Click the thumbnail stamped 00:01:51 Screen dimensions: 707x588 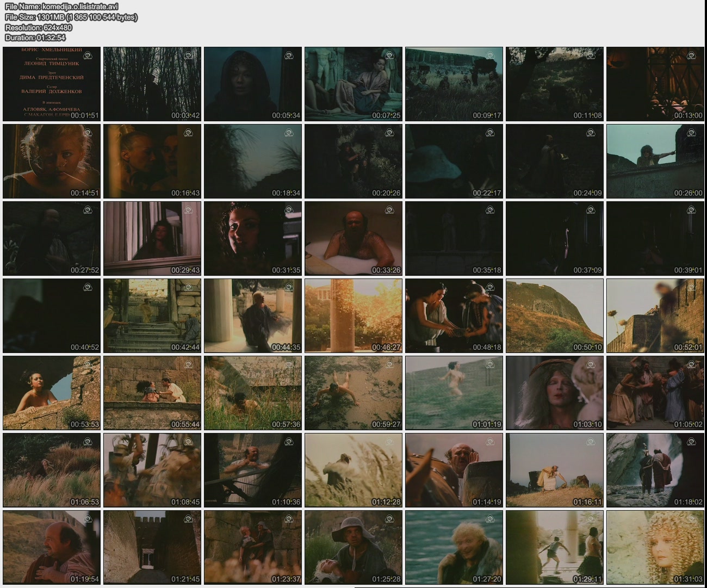tap(52, 84)
